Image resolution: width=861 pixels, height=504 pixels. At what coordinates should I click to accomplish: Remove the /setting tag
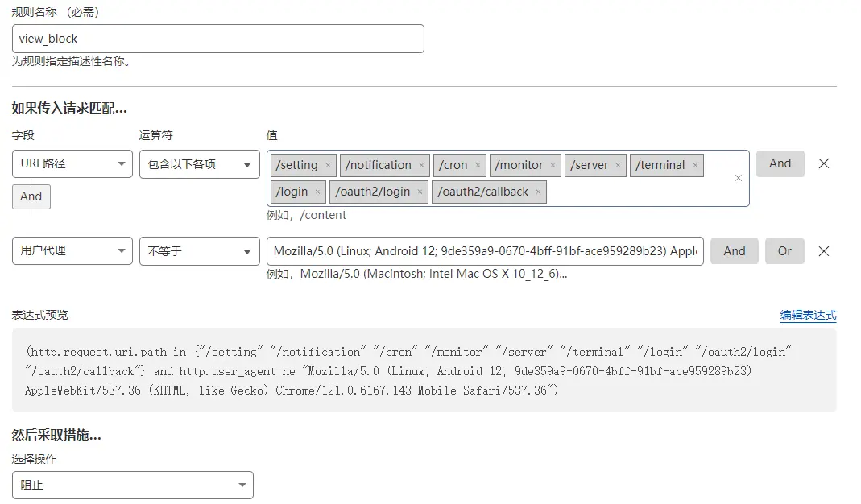[328, 165]
